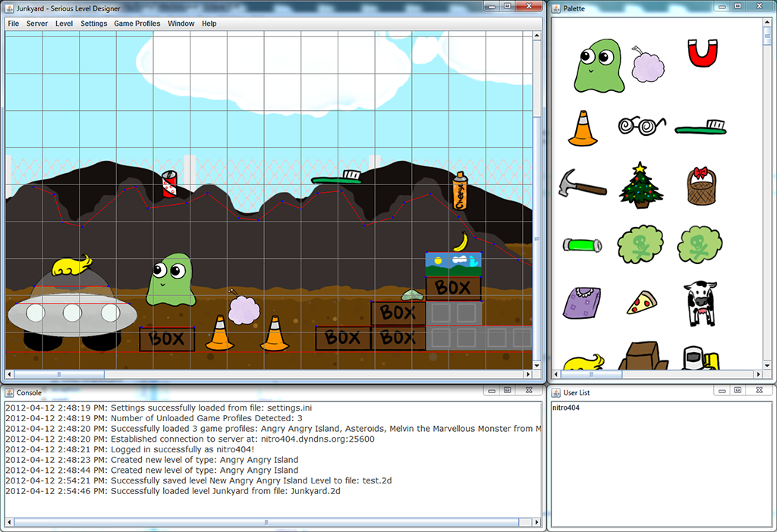This screenshot has width=777, height=532.
Task: Open the Settings menu
Action: click(93, 24)
